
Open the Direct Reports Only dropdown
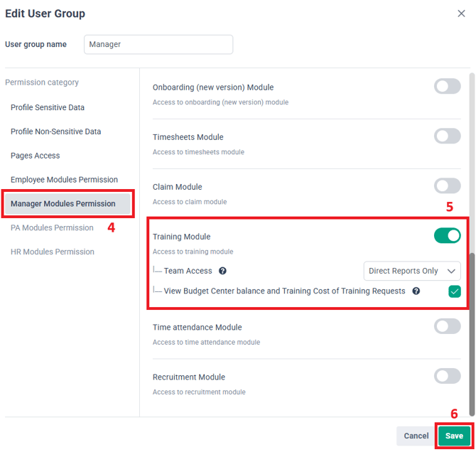coord(411,271)
